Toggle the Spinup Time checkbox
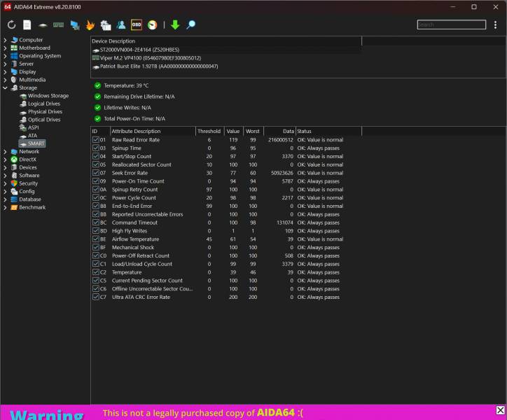Screen dimensions: 507x420 [x=96, y=148]
